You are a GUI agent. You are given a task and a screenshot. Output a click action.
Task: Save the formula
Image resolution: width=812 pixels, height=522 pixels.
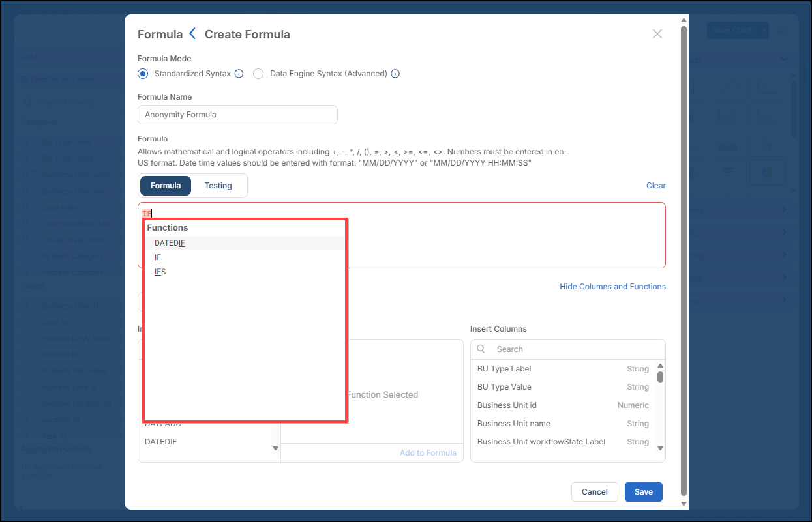point(644,492)
